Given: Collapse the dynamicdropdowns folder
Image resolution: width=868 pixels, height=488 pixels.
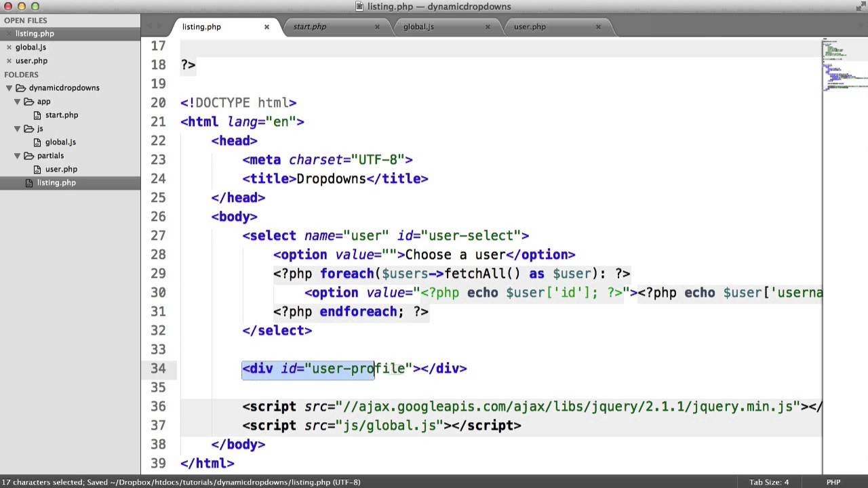Looking at the screenshot, I should pyautogui.click(x=9, y=88).
